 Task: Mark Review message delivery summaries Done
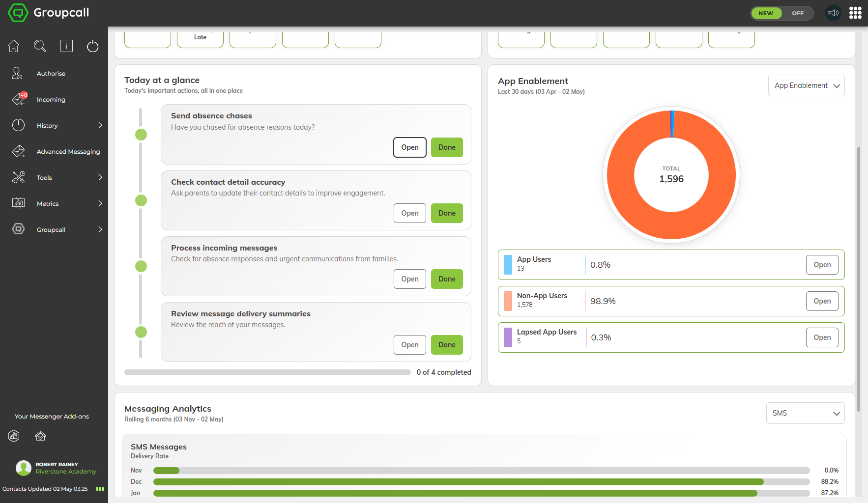point(447,345)
